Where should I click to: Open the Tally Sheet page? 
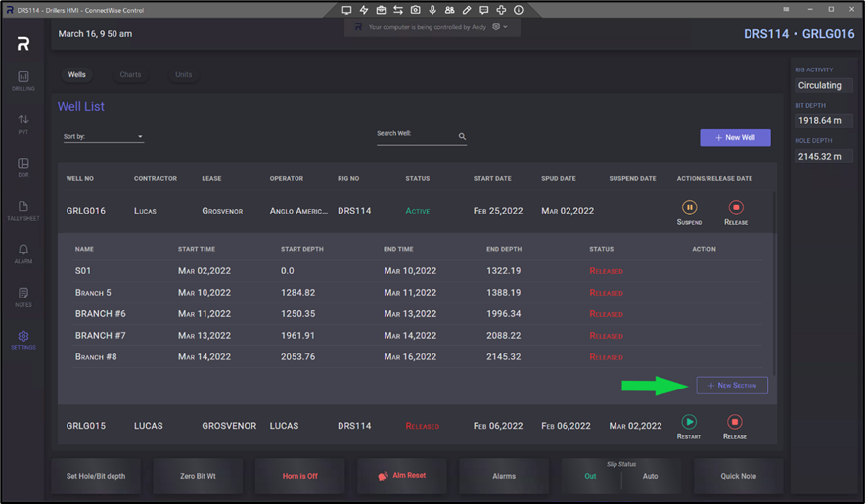point(23,209)
